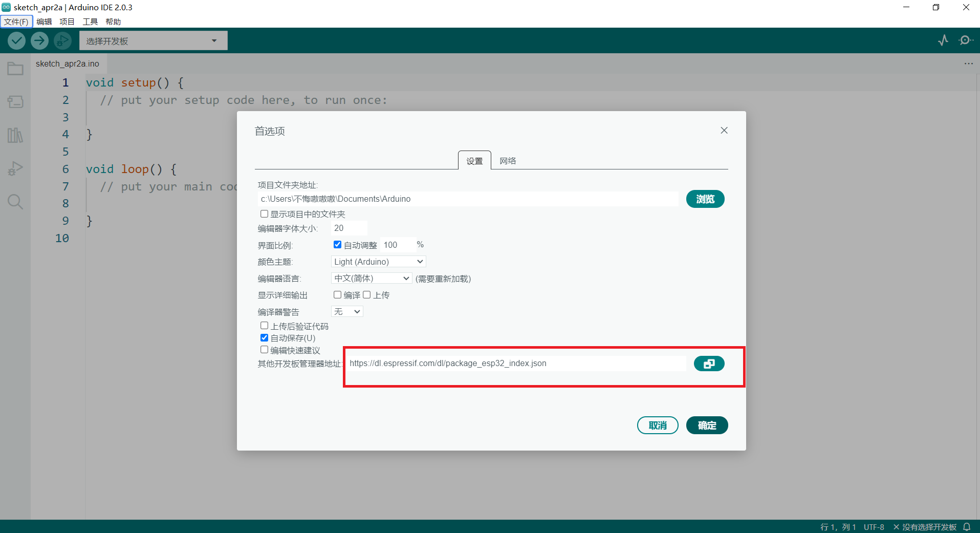Switch to the 网络 tab
This screenshot has height=533, width=980.
508,161
